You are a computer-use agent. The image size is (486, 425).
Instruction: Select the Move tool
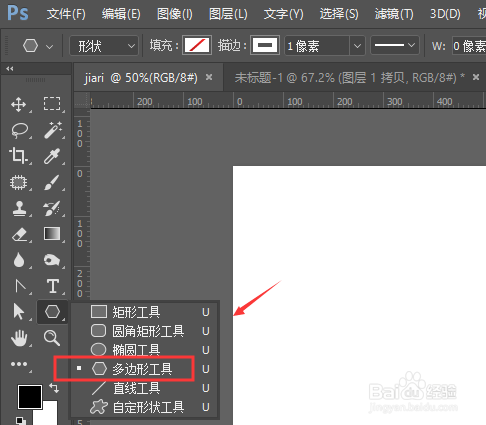[19, 104]
